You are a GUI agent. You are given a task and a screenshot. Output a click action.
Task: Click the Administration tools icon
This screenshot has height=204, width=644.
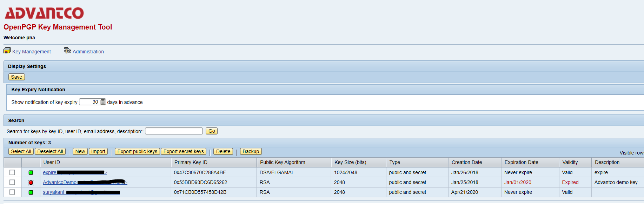pos(67,51)
